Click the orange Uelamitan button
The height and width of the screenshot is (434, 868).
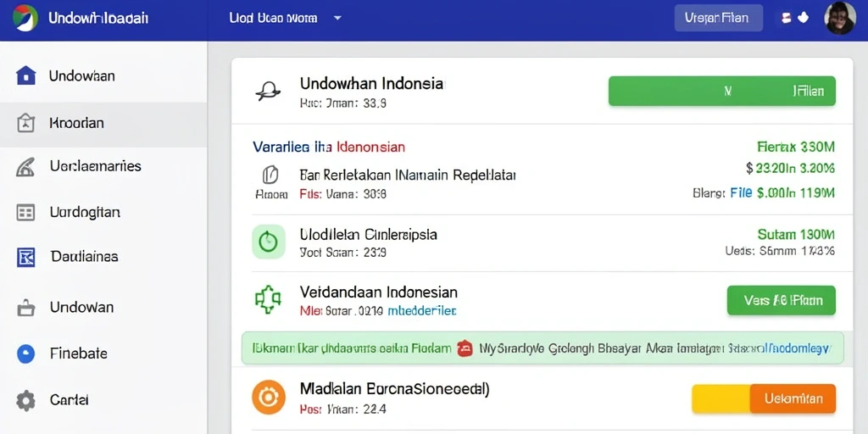793,398
